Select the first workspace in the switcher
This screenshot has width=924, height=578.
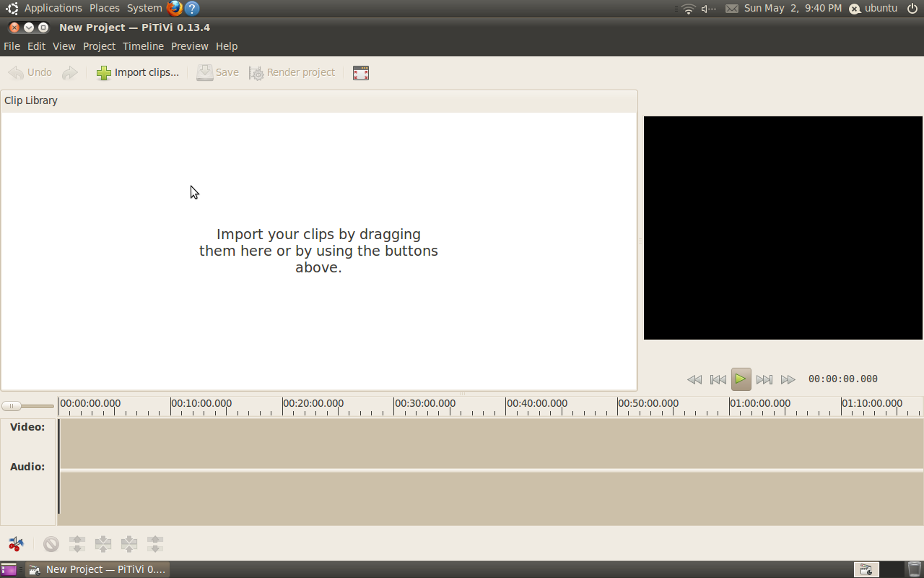coord(866,569)
